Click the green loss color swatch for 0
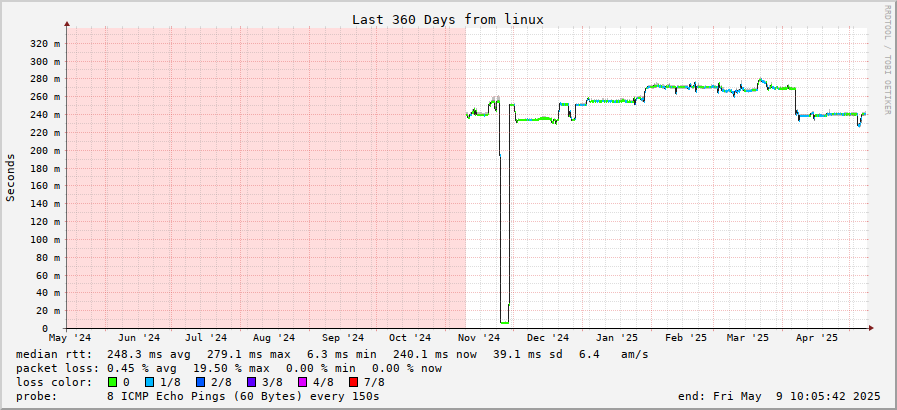This screenshot has width=897, height=410. [112, 382]
